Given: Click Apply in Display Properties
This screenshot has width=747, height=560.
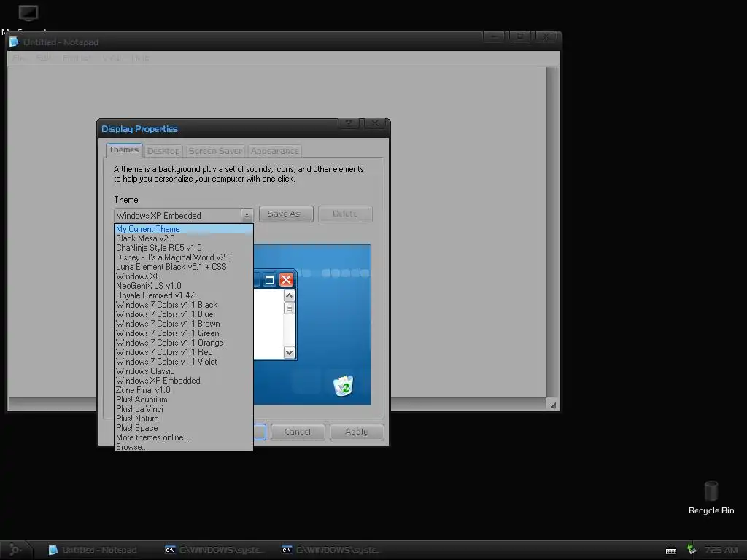Looking at the screenshot, I should click(357, 432).
